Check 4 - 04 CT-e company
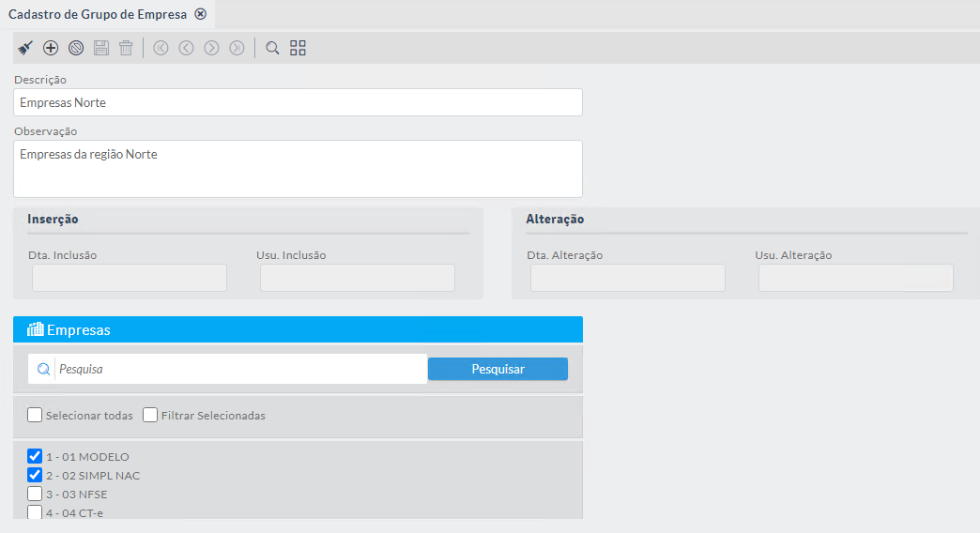The width and height of the screenshot is (980, 533). pos(35,512)
